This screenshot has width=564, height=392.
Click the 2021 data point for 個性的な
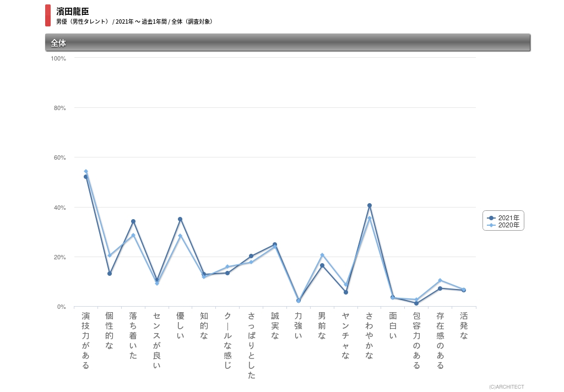tap(110, 274)
